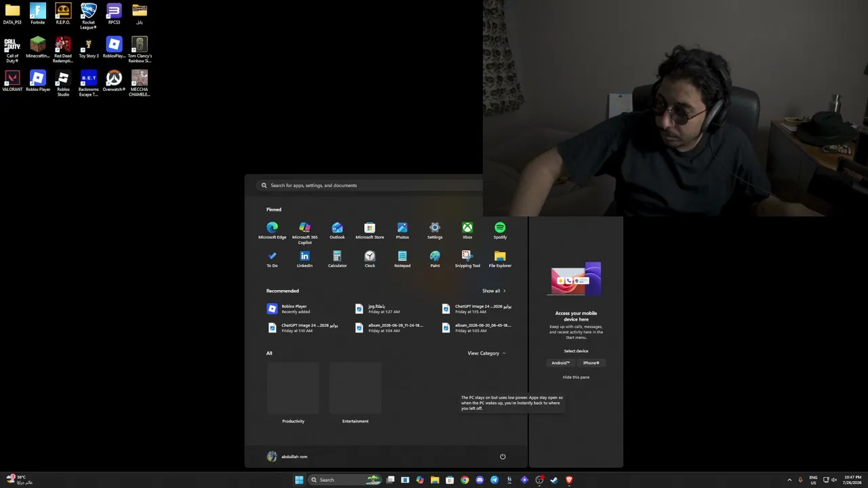Launch LinkedIn from pinned apps
The height and width of the screenshot is (488, 868).
[x=304, y=259]
